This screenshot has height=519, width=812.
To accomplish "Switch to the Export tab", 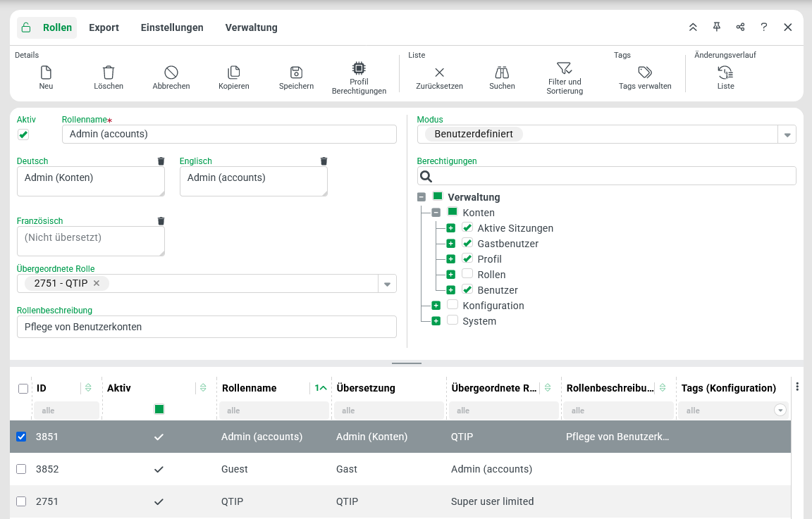I will click(104, 27).
